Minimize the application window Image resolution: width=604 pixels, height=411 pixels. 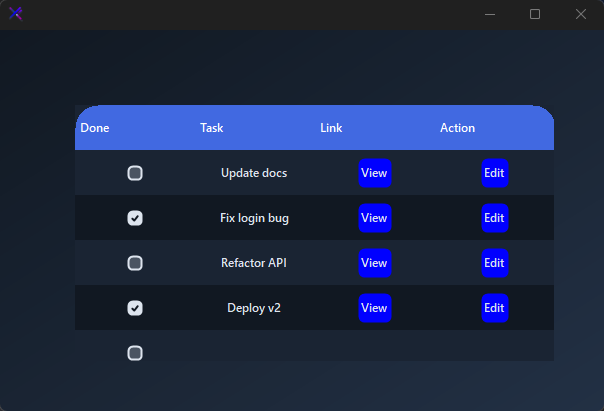(x=490, y=14)
